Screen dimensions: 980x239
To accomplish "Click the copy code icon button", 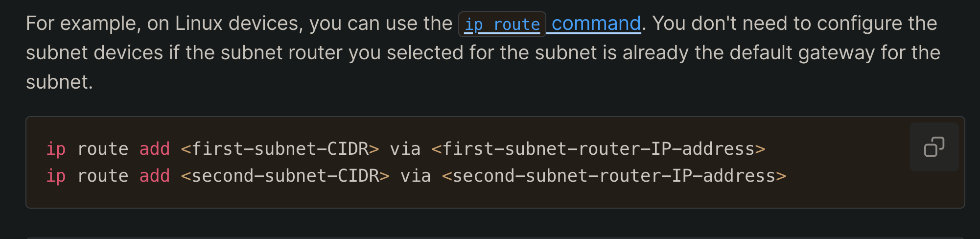I will click(934, 147).
